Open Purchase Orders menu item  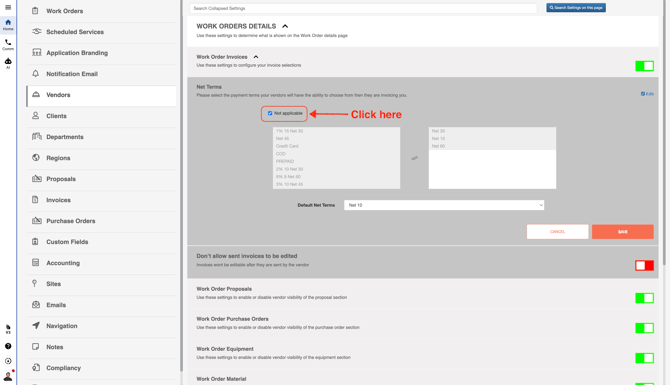101,220
